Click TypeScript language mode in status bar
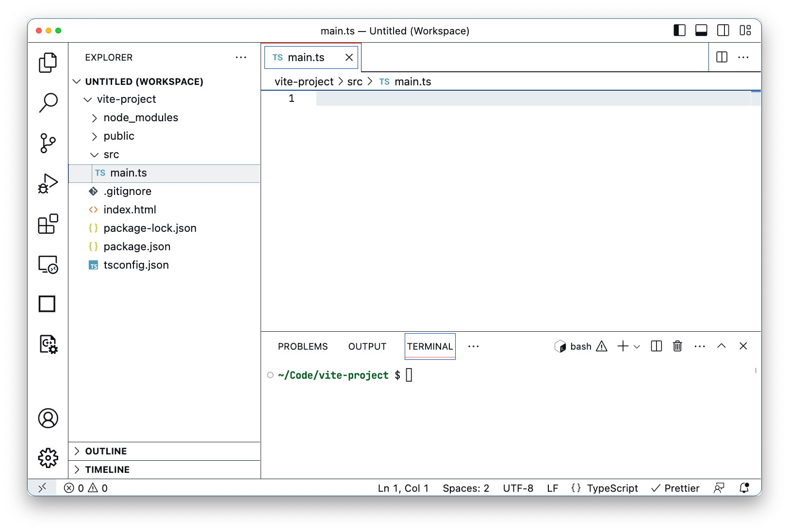 pyautogui.click(x=612, y=488)
